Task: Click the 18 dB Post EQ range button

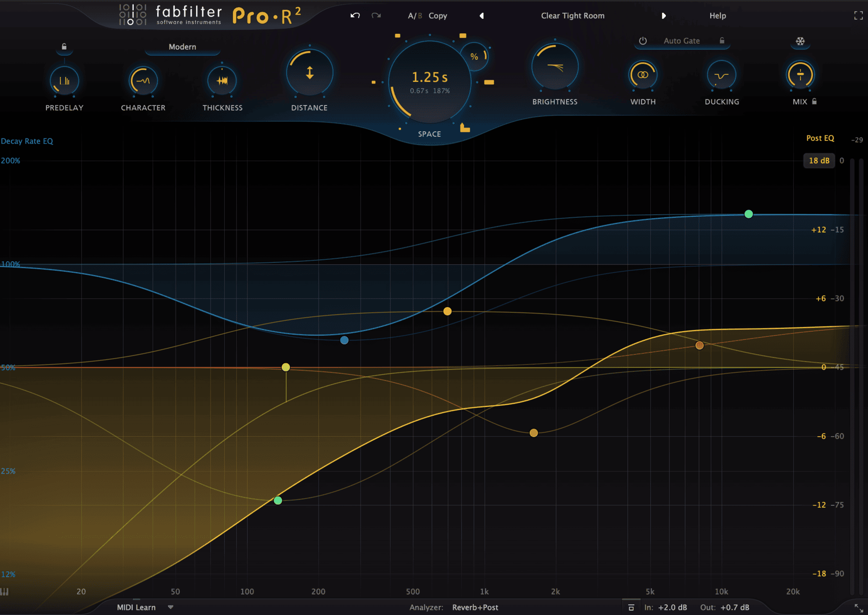Action: click(x=818, y=160)
